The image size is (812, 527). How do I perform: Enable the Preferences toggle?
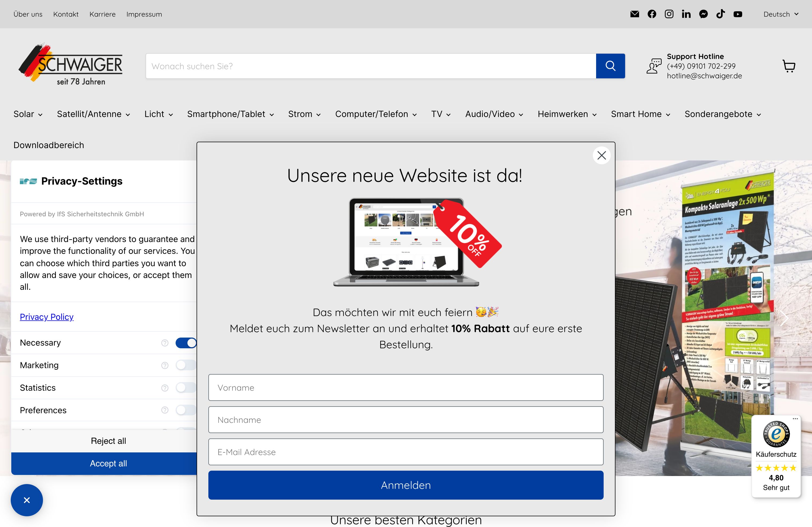coord(186,410)
